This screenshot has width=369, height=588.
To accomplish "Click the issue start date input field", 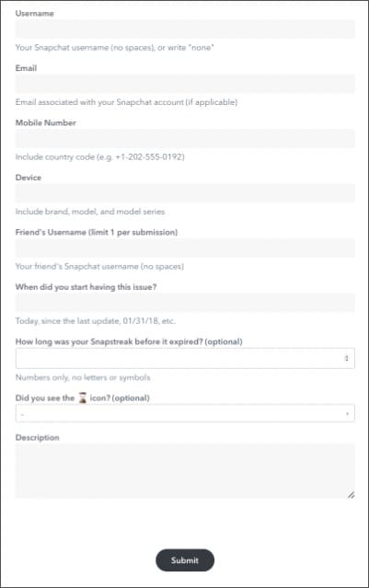I will (185, 303).
